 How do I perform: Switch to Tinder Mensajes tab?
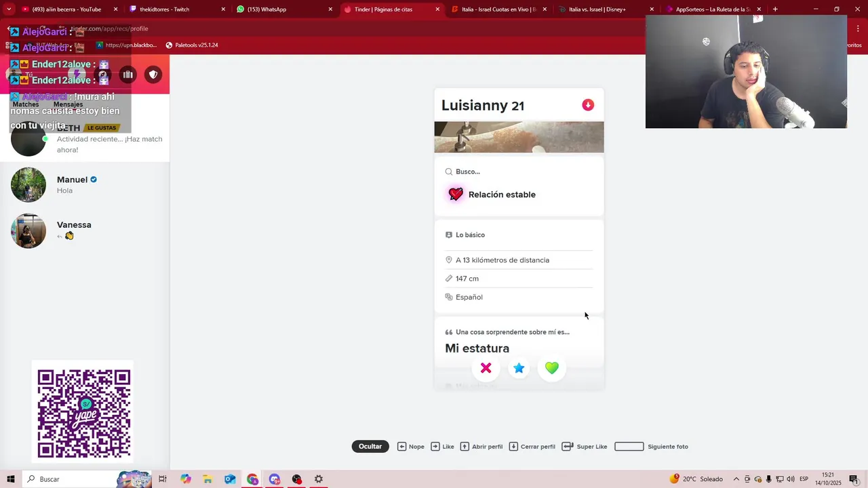click(68, 104)
